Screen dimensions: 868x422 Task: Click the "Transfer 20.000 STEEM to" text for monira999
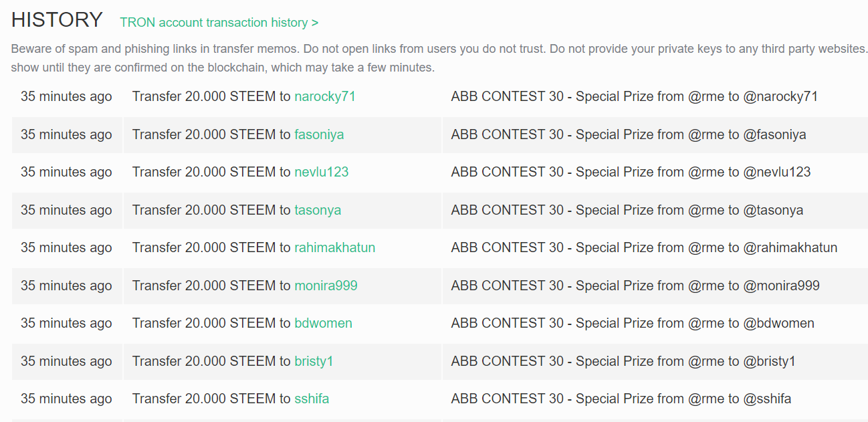(x=211, y=286)
